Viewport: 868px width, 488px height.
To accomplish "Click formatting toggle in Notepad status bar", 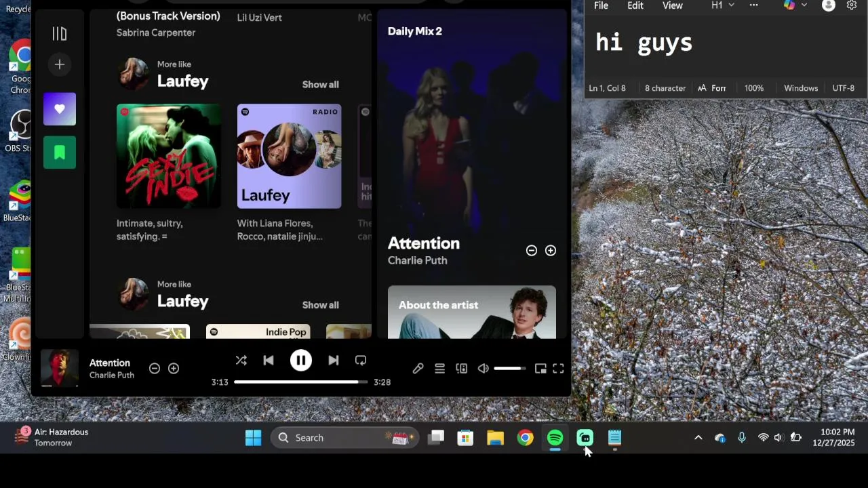I will pyautogui.click(x=712, y=88).
